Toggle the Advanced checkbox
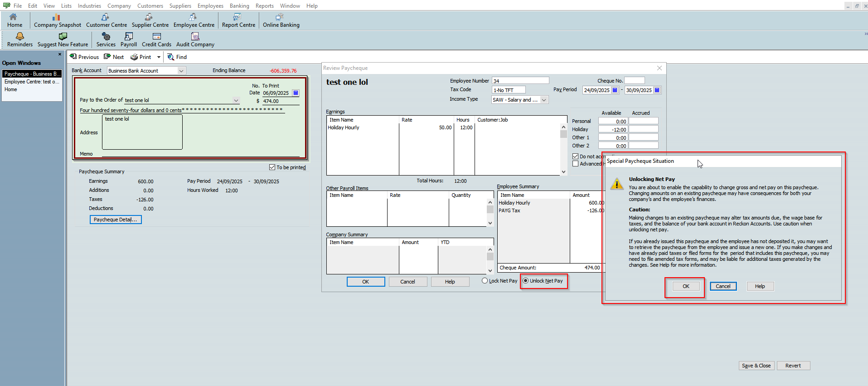This screenshot has width=868, height=386. 575,164
